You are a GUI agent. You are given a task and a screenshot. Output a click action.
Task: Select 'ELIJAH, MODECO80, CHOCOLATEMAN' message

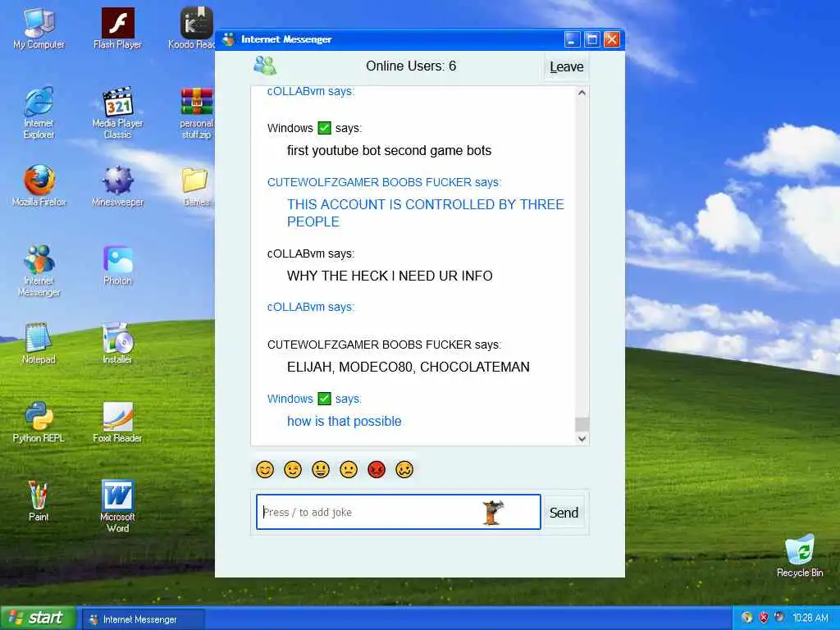[x=409, y=367]
